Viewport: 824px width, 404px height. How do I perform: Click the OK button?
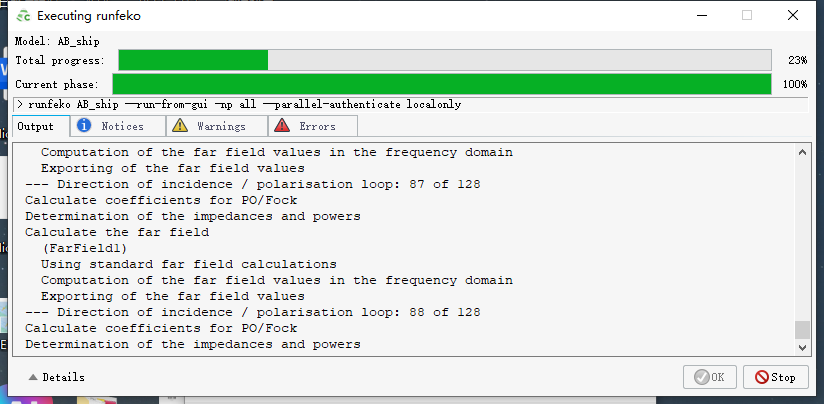tap(709, 377)
